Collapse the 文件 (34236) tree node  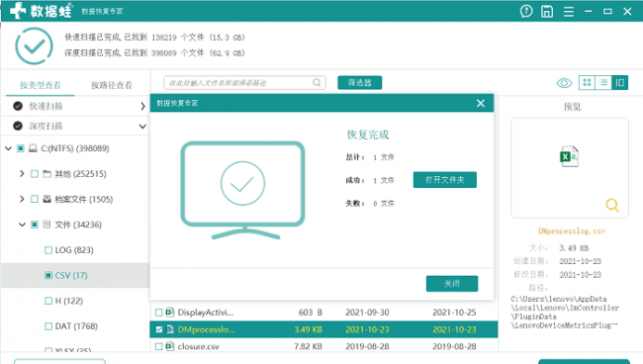pyautogui.click(x=22, y=225)
